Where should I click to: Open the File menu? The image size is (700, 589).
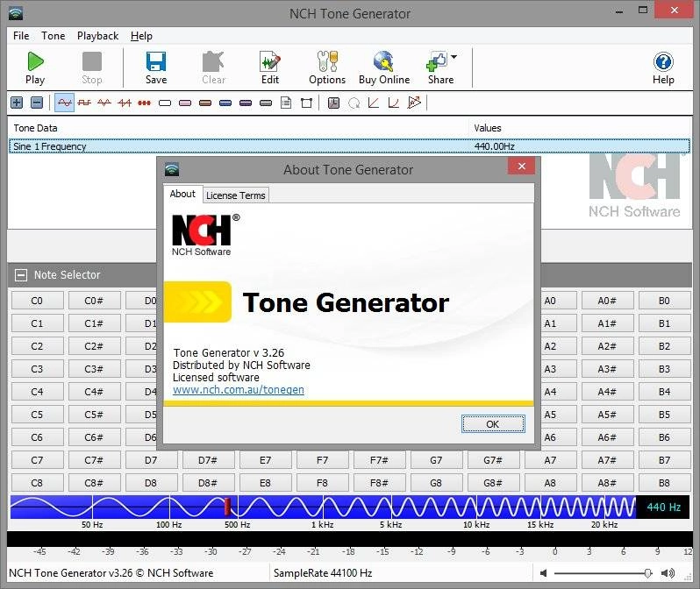click(21, 36)
